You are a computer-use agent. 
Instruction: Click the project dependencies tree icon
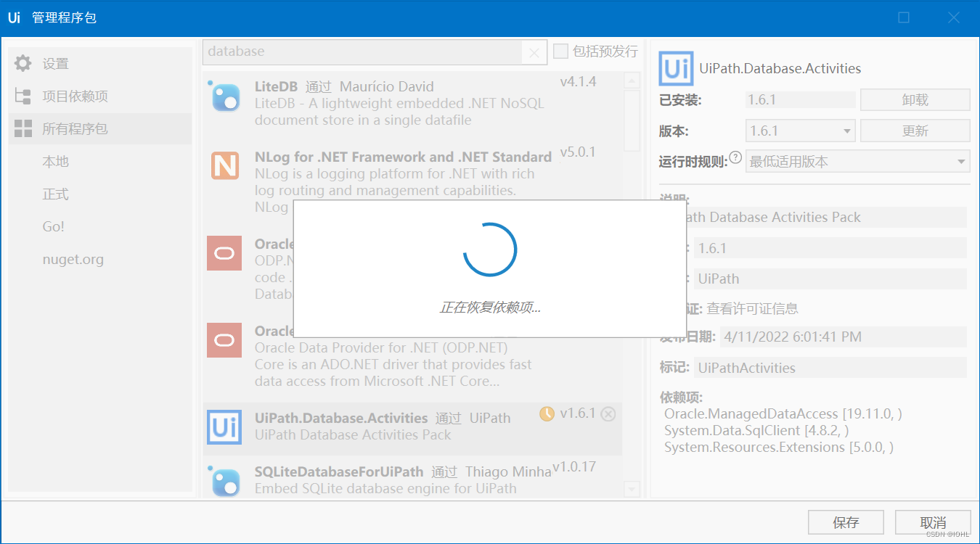pos(23,96)
